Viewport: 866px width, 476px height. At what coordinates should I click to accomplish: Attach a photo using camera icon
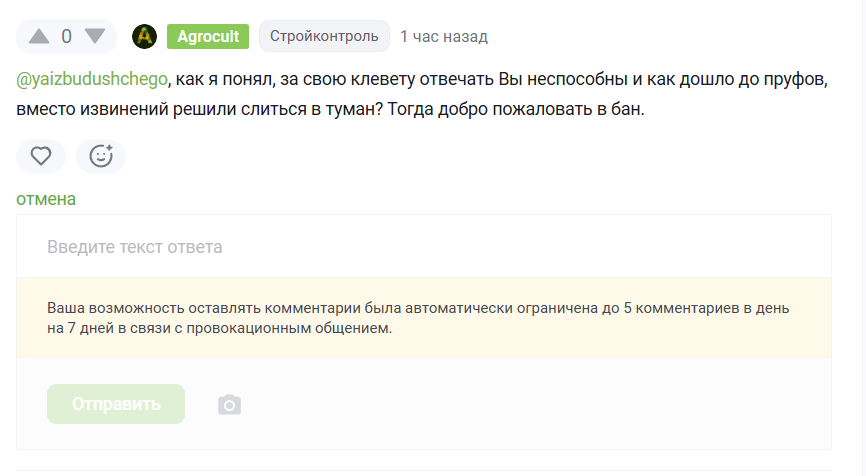click(230, 404)
